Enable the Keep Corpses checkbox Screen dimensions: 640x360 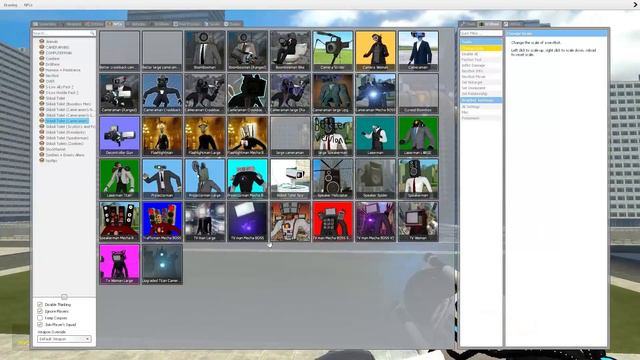tap(40, 318)
